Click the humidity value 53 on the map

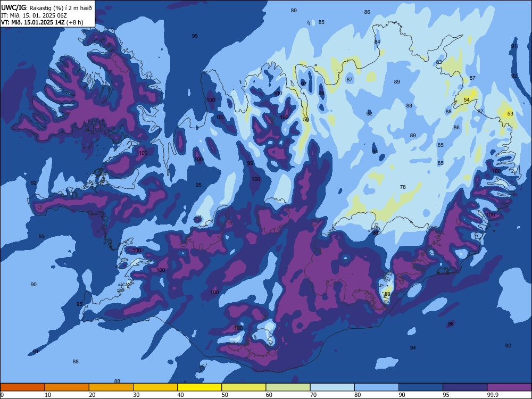(x=510, y=114)
